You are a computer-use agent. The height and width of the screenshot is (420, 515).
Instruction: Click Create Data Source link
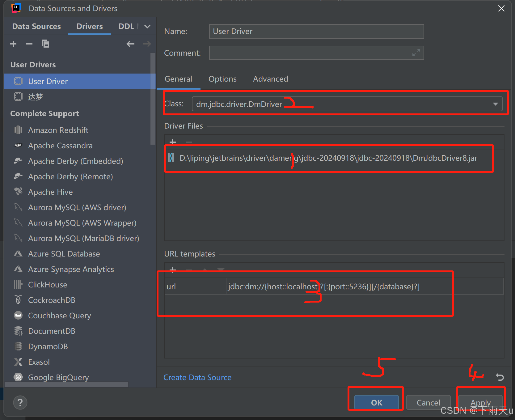197,377
